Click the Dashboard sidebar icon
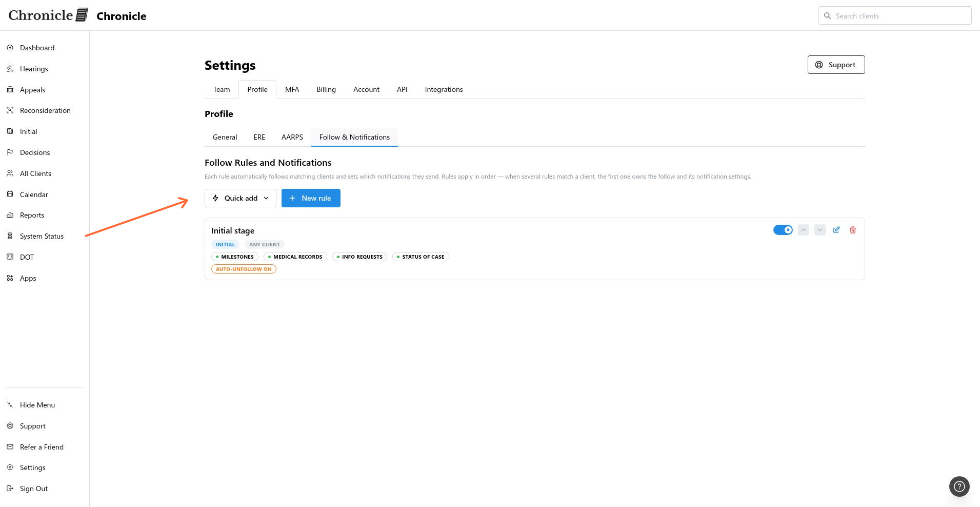The height and width of the screenshot is (507, 980). (x=10, y=48)
